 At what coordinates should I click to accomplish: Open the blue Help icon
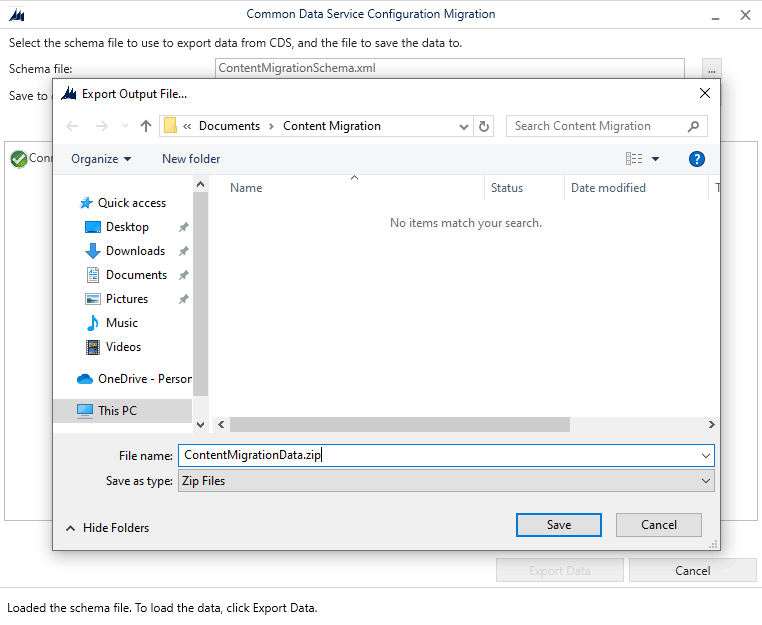click(x=696, y=159)
